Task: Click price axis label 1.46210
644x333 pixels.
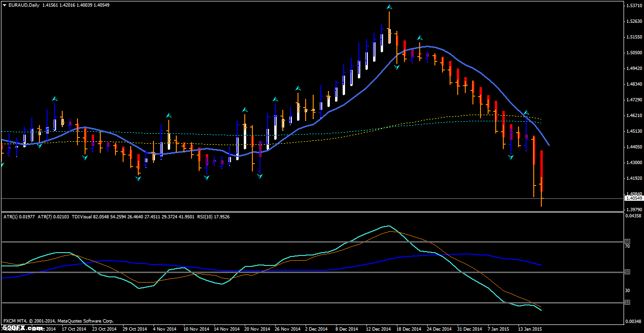Action: tap(635, 116)
